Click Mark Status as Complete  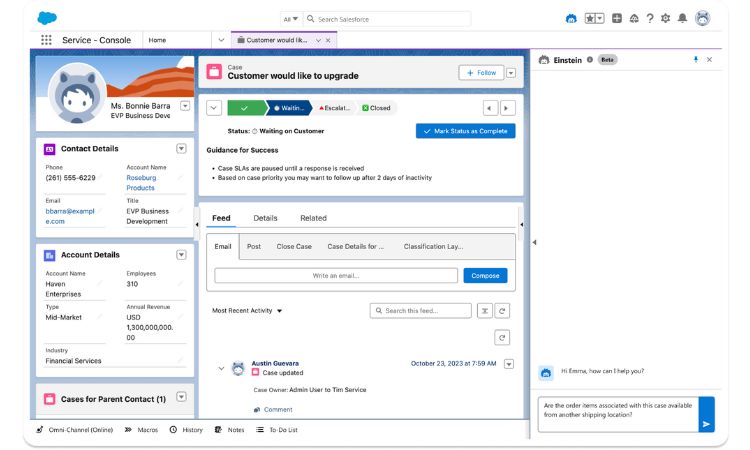(465, 131)
